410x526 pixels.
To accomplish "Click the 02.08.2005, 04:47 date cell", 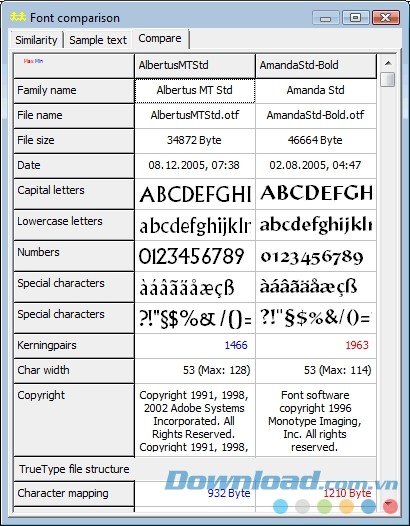I will pos(316,166).
